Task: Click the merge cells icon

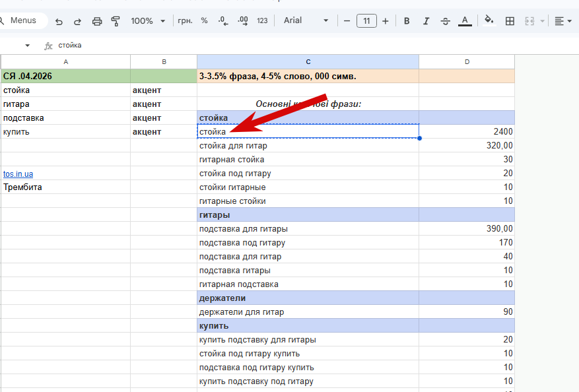Action: coord(529,21)
